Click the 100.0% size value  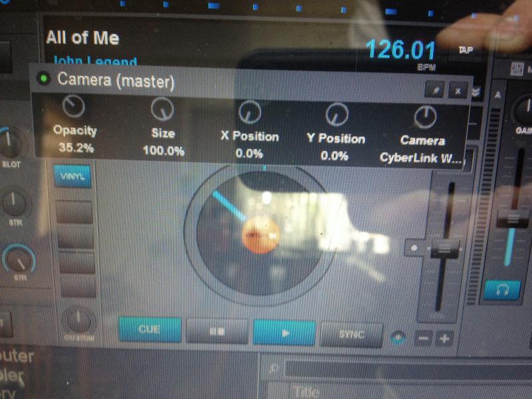point(164,150)
